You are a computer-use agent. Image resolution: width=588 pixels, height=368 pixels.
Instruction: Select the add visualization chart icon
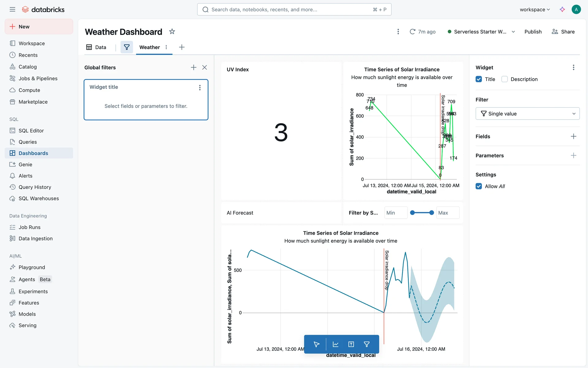coord(335,344)
